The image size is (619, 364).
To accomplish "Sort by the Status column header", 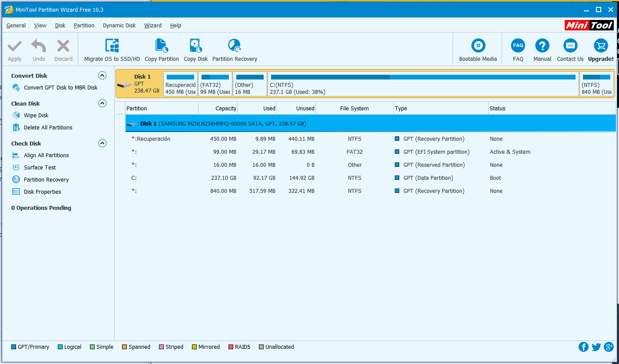I will [552, 109].
